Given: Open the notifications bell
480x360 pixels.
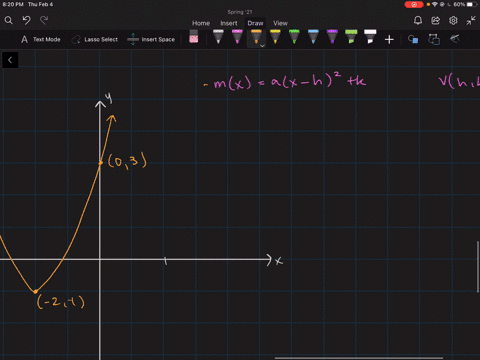Looking at the screenshot, I should 418,21.
